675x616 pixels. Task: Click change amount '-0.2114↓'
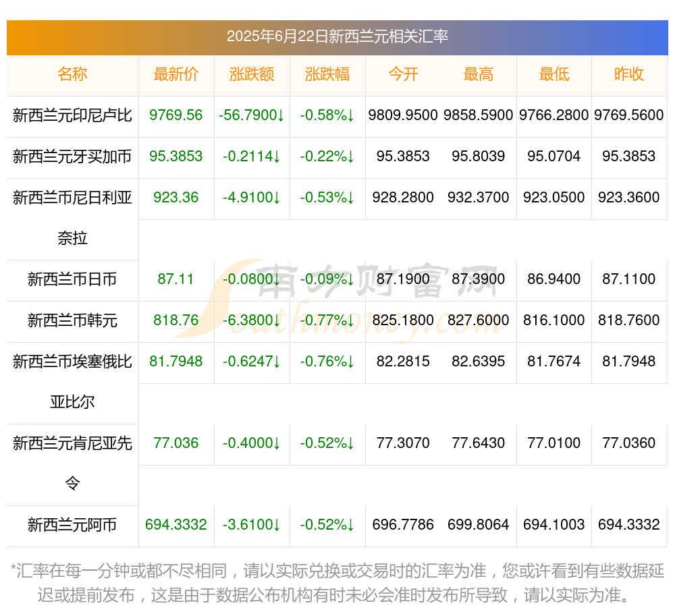tap(252, 157)
